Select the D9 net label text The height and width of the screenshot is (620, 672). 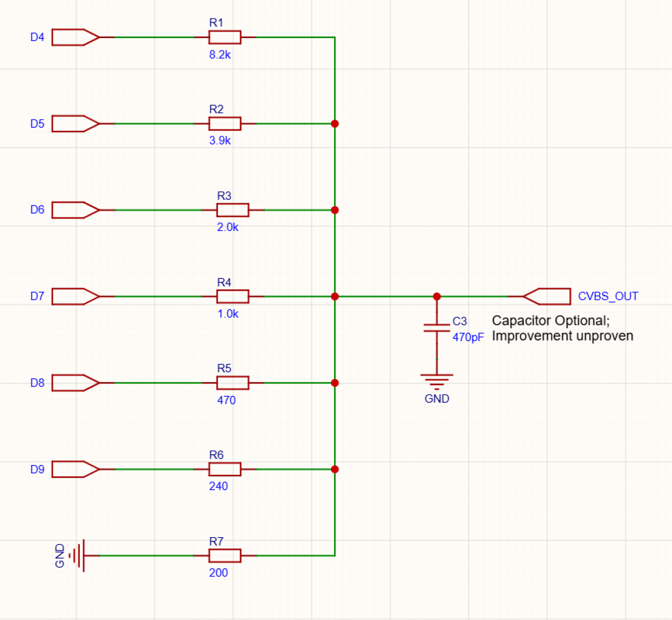pos(37,469)
